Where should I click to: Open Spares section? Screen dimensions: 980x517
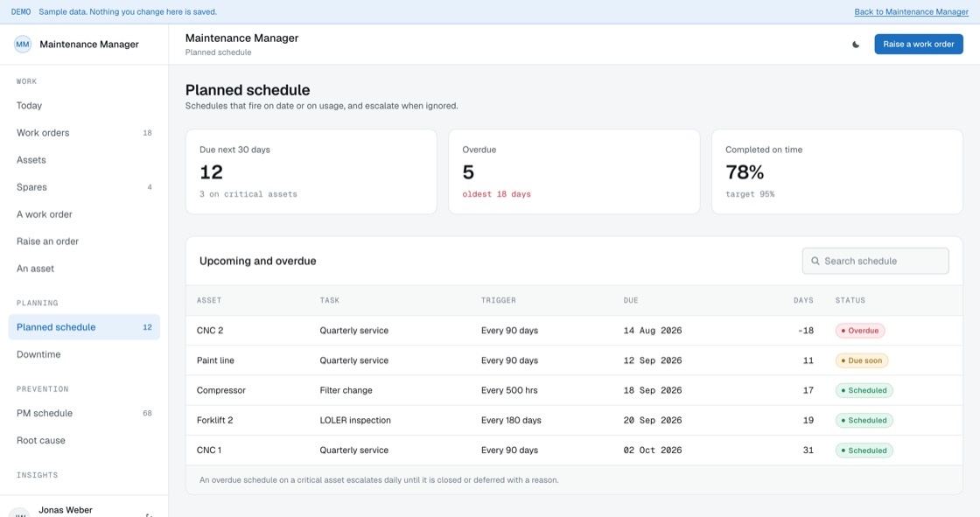[x=84, y=187]
